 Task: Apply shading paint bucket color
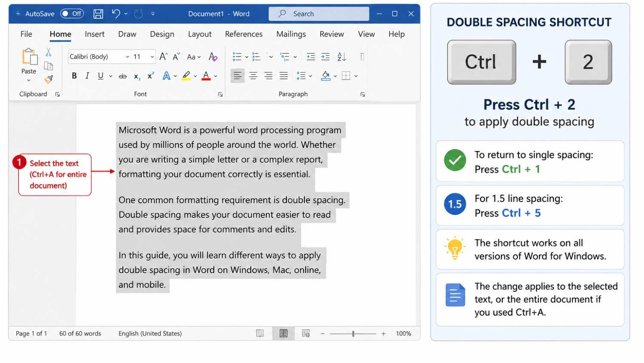[326, 76]
